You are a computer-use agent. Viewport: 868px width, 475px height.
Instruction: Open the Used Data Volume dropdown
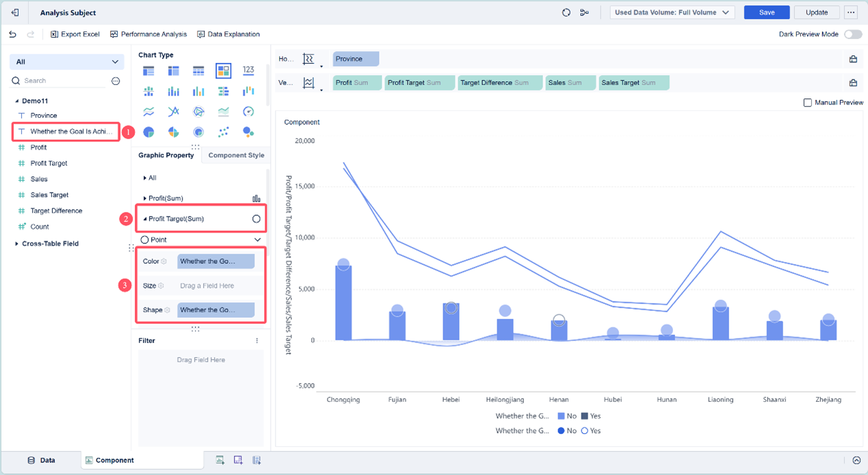click(x=672, y=12)
